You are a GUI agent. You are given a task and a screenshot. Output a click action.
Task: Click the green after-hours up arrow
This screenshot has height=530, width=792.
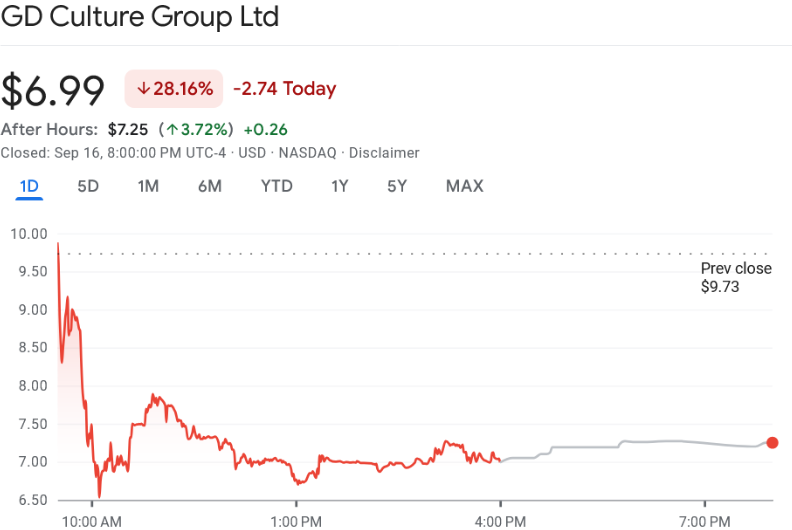(x=172, y=129)
